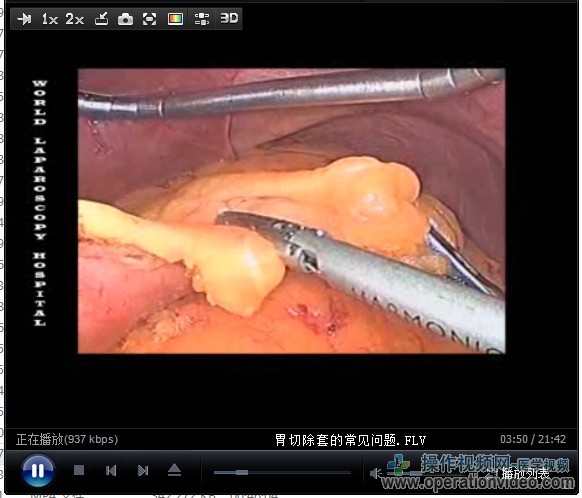Click the playback progress slider
Viewport: 582px width, 498px height.
pyautogui.click(x=282, y=472)
